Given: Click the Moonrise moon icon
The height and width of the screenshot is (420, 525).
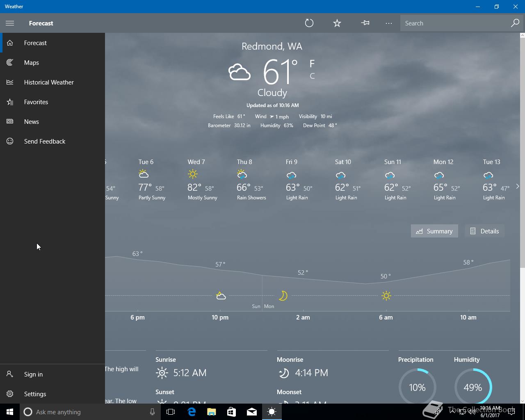Looking at the screenshot, I should tap(283, 373).
